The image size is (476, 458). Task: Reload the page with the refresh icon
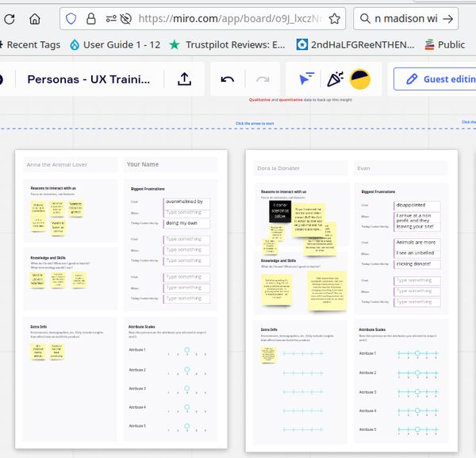[10, 19]
